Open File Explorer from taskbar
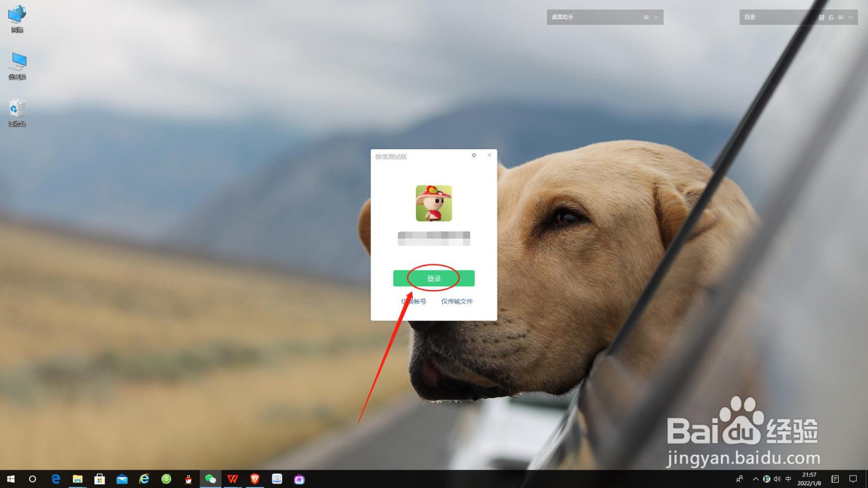This screenshot has height=488, width=868. pos(78,479)
